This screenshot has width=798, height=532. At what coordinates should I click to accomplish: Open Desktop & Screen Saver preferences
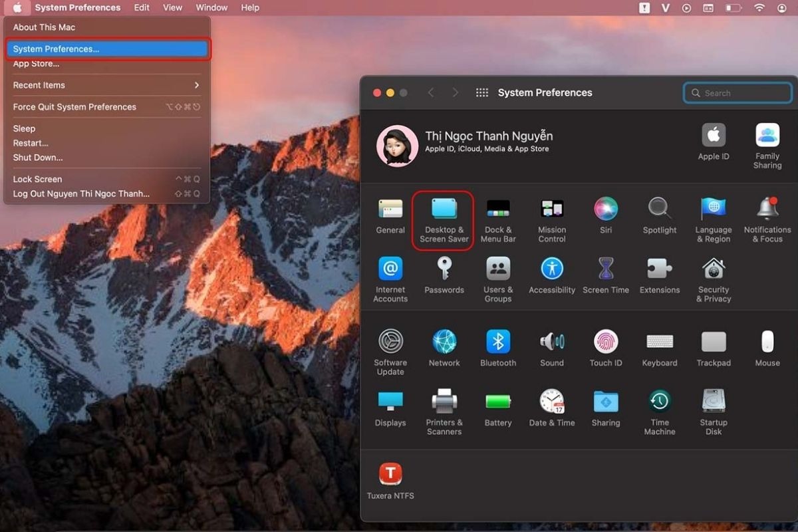coord(444,221)
